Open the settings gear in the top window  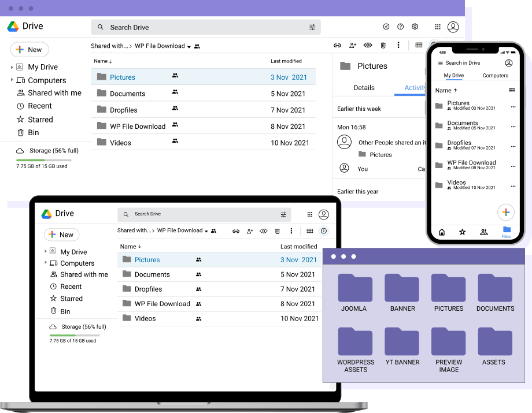415,27
